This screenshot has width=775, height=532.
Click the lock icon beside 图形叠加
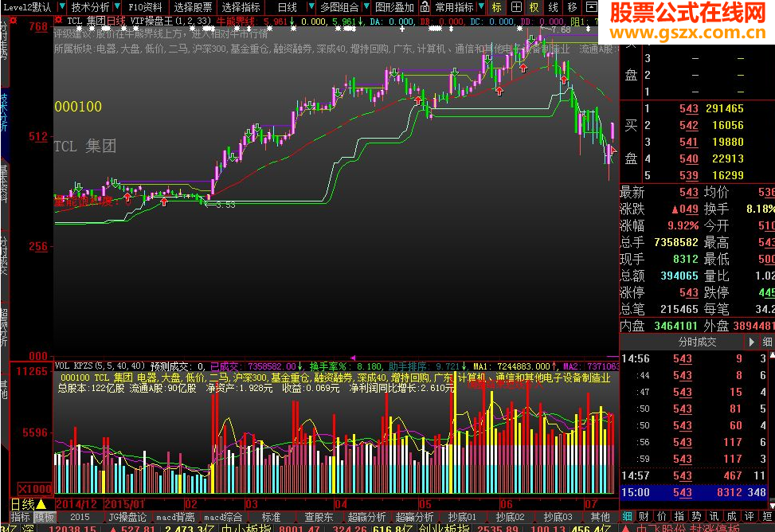click(425, 7)
